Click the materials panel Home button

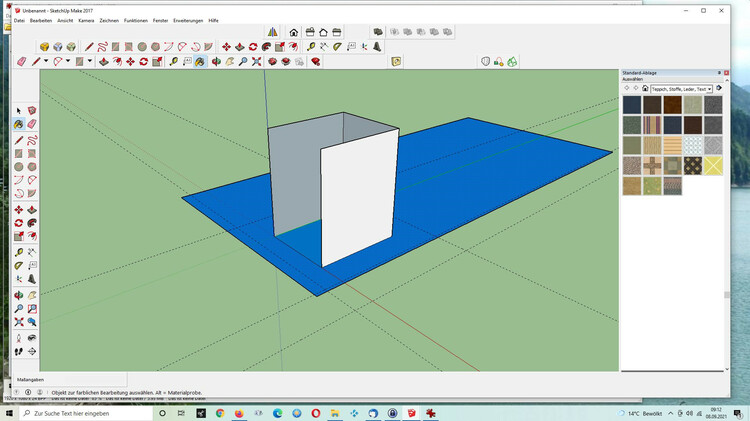coord(644,89)
